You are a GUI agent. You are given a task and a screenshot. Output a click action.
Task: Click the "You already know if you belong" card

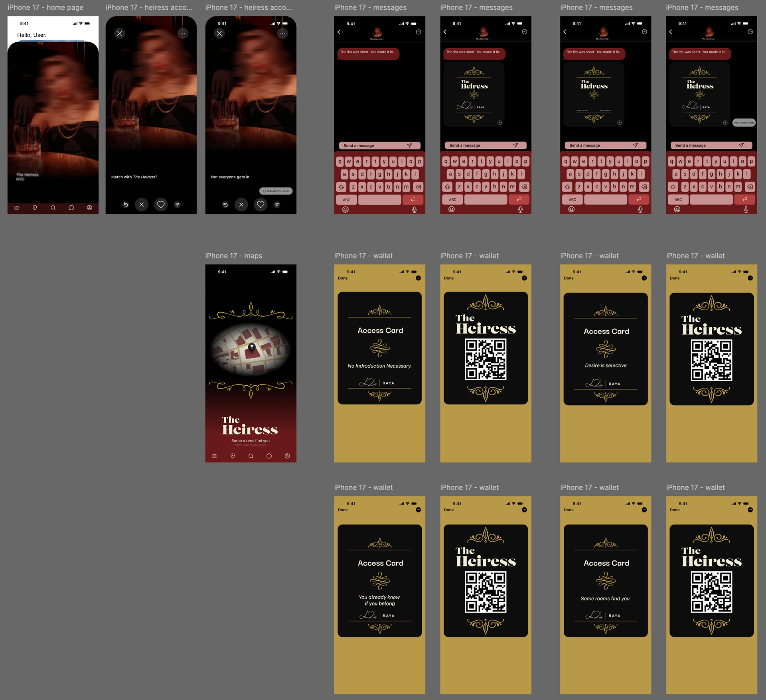tap(380, 581)
